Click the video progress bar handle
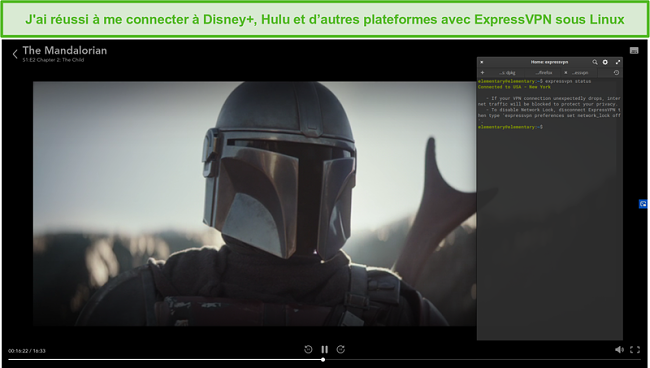 click(x=323, y=360)
